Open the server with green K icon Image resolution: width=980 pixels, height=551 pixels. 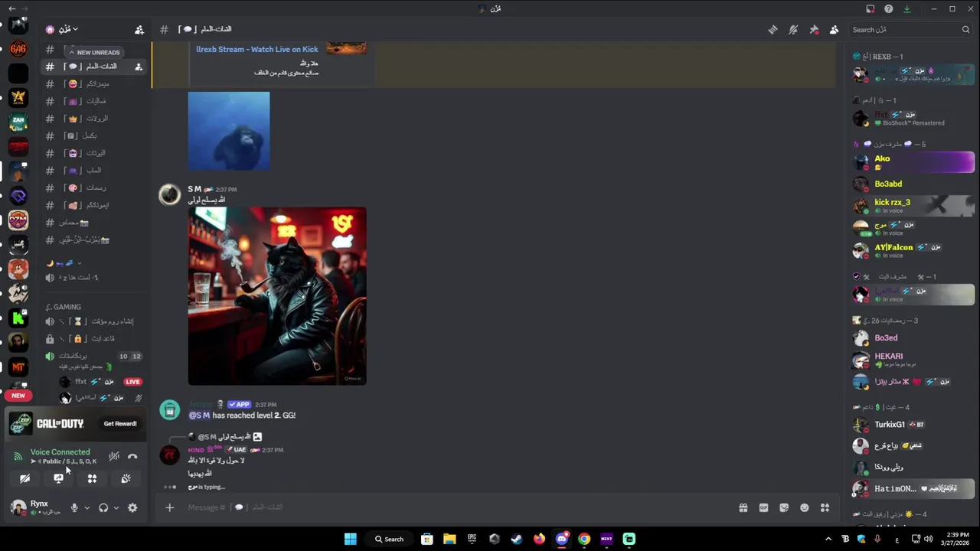pyautogui.click(x=18, y=318)
